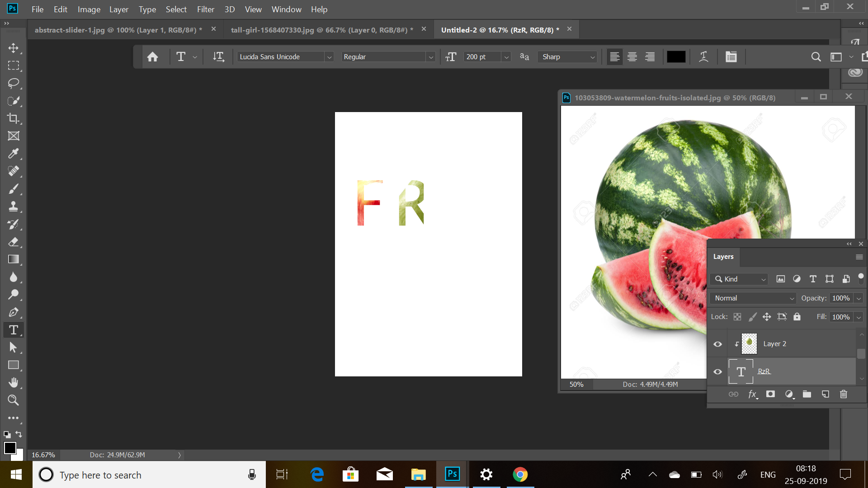Select the Clone Stamp tool
The width and height of the screenshot is (868, 488).
pos(13,206)
